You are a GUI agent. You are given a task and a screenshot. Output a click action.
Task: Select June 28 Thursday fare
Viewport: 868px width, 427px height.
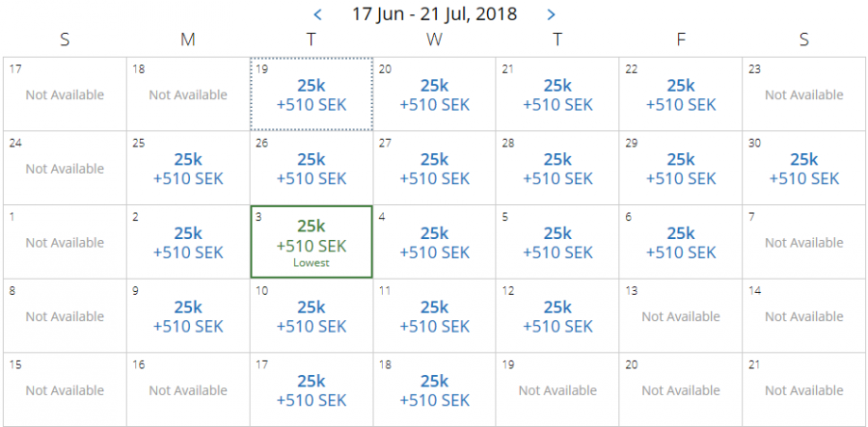point(557,169)
